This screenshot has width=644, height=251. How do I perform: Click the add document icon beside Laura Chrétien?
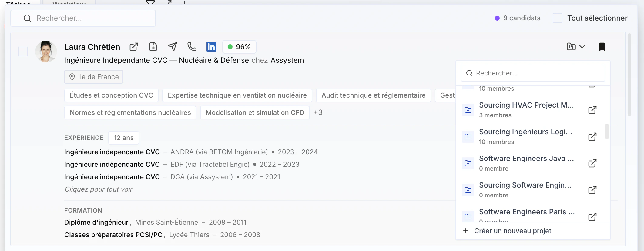coord(153,47)
